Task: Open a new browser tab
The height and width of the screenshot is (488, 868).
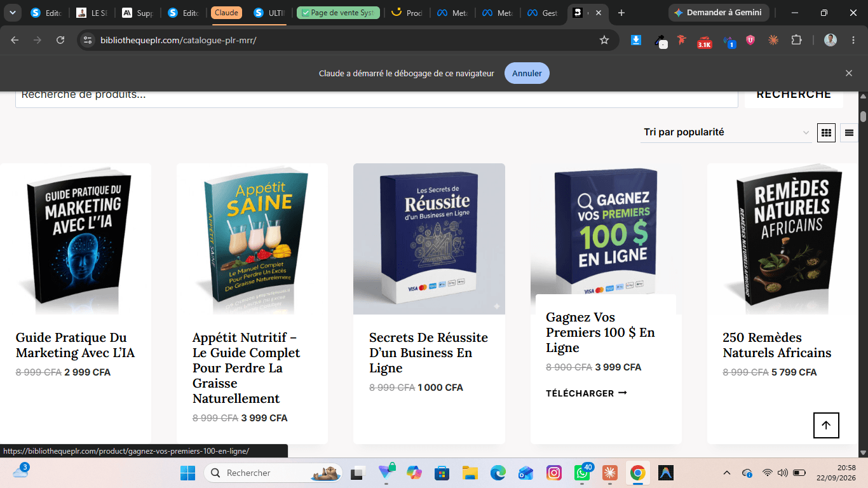Action: point(621,13)
